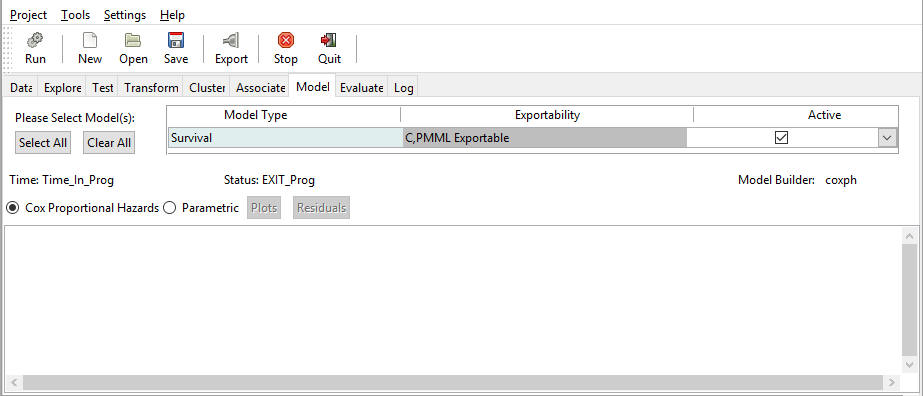The image size is (923, 396).
Task: Click the vertical scrollbar down arrow
Action: [909, 365]
